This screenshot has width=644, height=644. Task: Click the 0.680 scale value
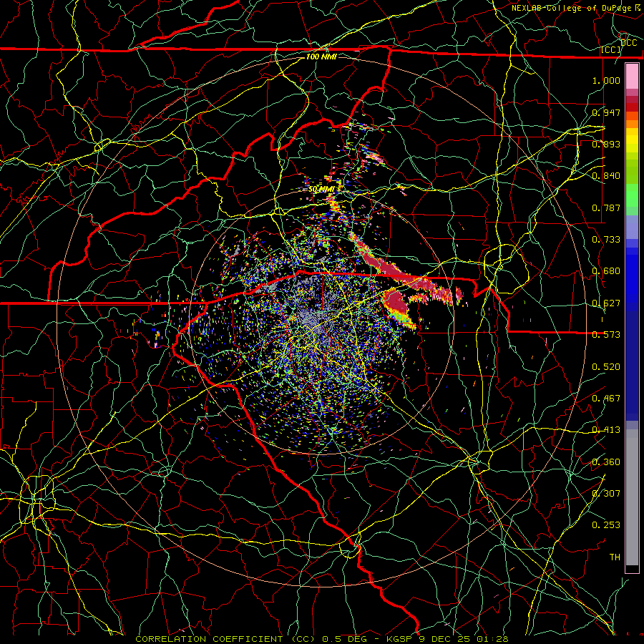click(x=606, y=271)
